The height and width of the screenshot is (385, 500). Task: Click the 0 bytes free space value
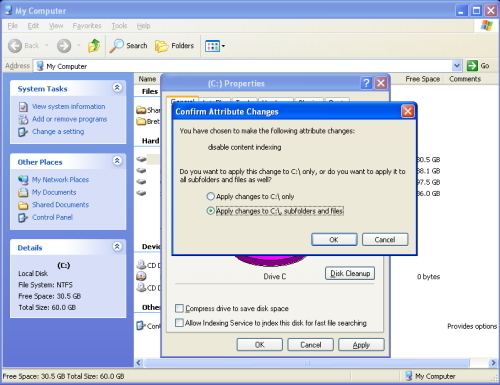(428, 277)
